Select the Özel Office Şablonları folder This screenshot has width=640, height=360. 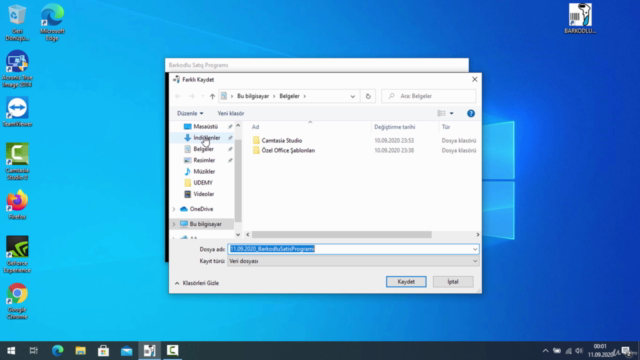coord(288,151)
